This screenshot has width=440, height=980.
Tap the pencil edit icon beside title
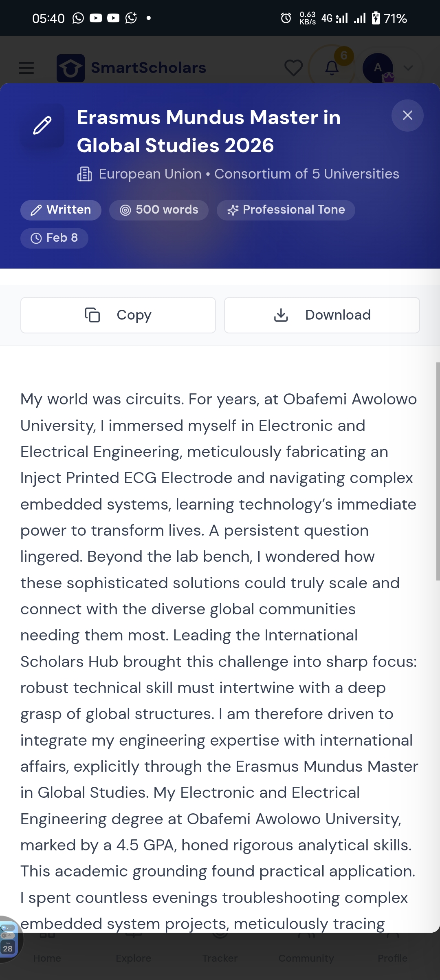(x=42, y=126)
